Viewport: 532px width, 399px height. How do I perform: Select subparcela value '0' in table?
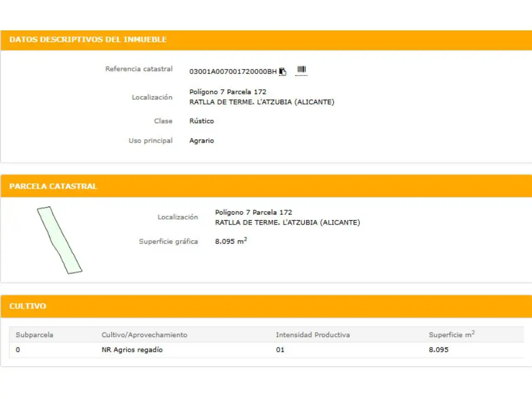coord(18,350)
